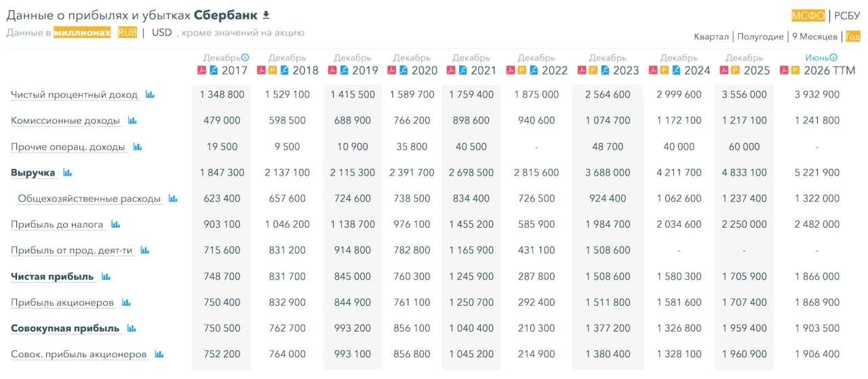The height and width of the screenshot is (379, 868).
Task: Open the Прибыль акционеров row link
Action: click(x=62, y=302)
